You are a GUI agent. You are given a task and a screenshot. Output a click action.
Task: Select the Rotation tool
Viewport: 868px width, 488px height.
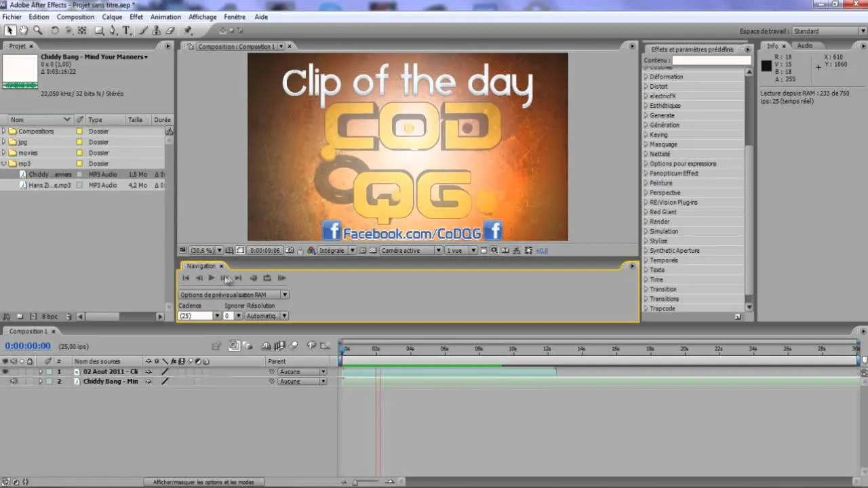click(55, 30)
